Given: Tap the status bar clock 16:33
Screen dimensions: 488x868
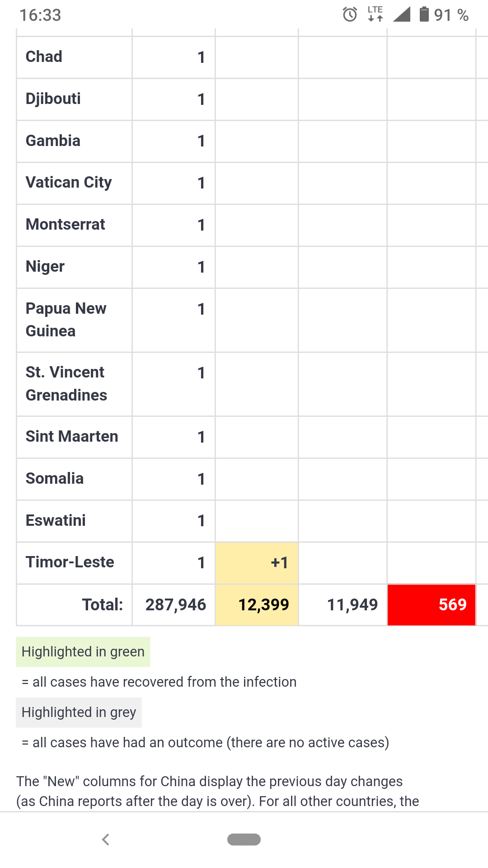Looking at the screenshot, I should tap(40, 15).
